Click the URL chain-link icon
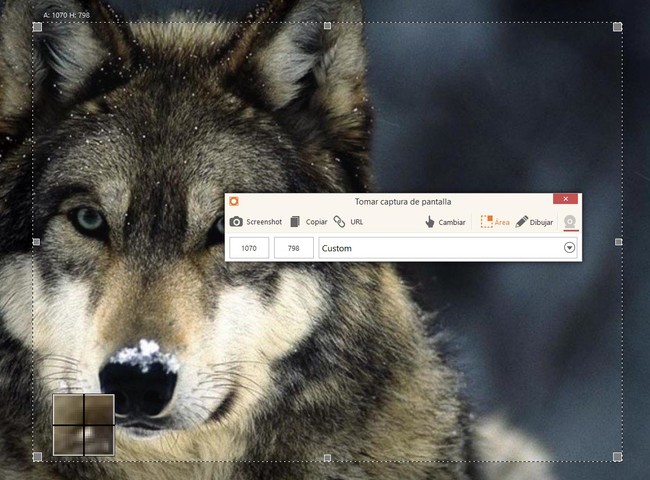Screen dimensions: 650x480 (340, 222)
